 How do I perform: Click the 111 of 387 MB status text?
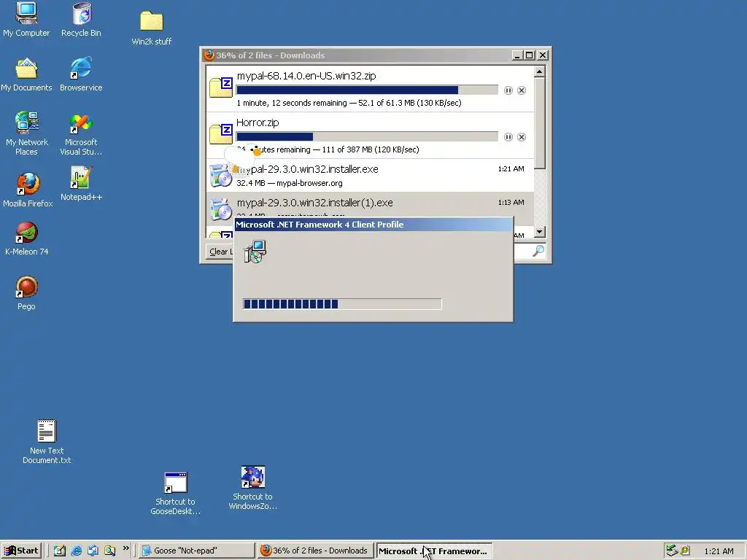(x=347, y=149)
